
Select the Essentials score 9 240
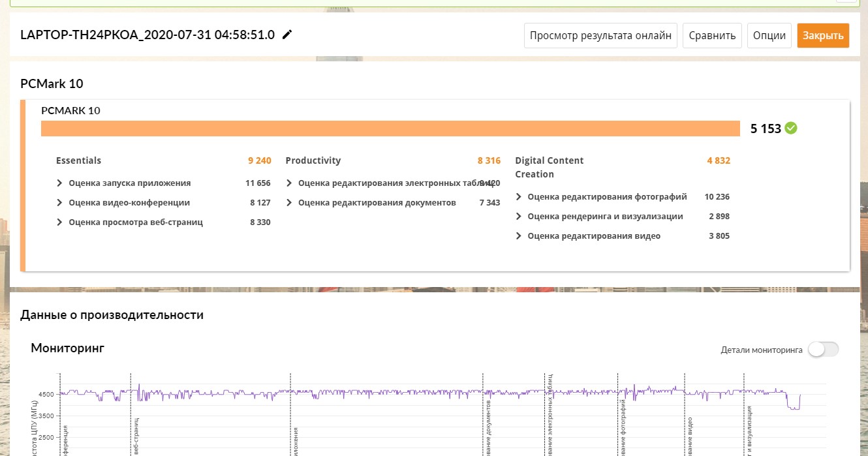point(259,160)
